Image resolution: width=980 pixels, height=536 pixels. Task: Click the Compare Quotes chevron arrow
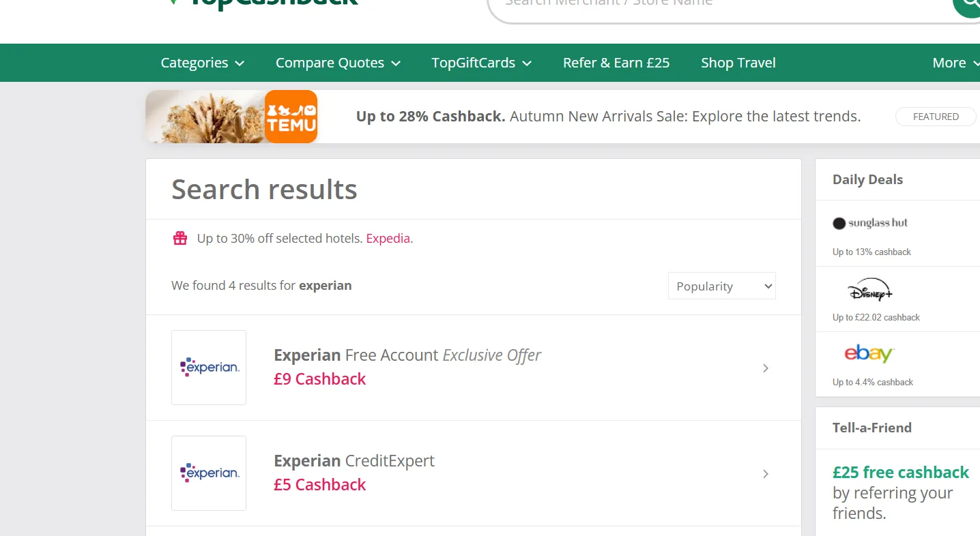pyautogui.click(x=396, y=63)
